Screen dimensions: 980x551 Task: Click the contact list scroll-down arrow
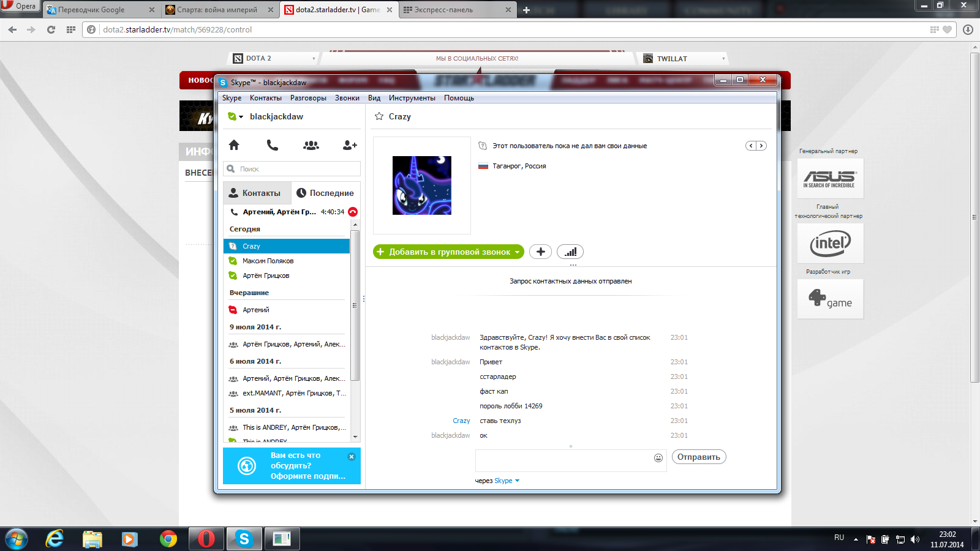[x=355, y=437]
